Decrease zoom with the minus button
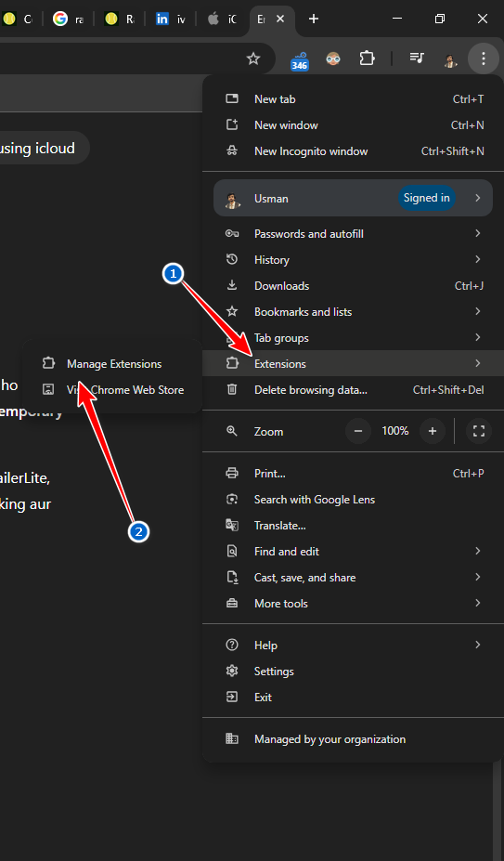The width and height of the screenshot is (504, 861). (x=358, y=432)
